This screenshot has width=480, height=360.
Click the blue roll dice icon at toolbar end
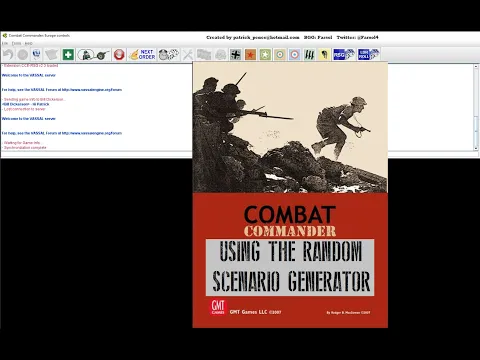click(x=368, y=54)
